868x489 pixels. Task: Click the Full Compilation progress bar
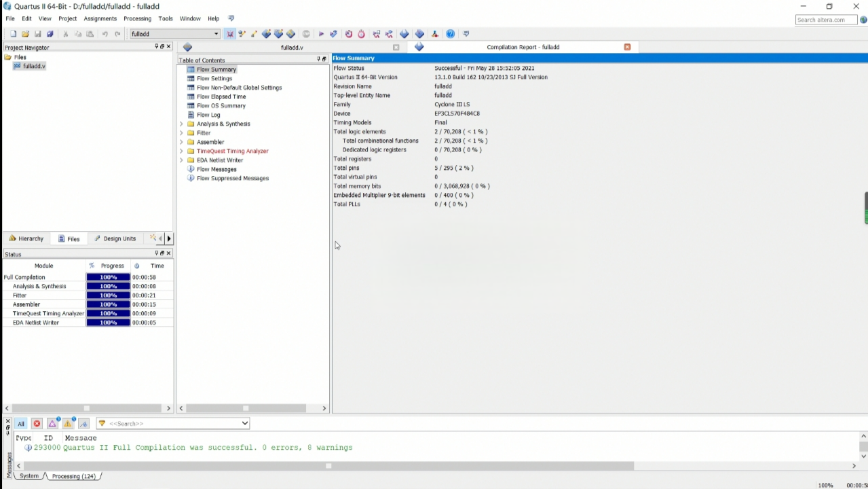tap(108, 277)
